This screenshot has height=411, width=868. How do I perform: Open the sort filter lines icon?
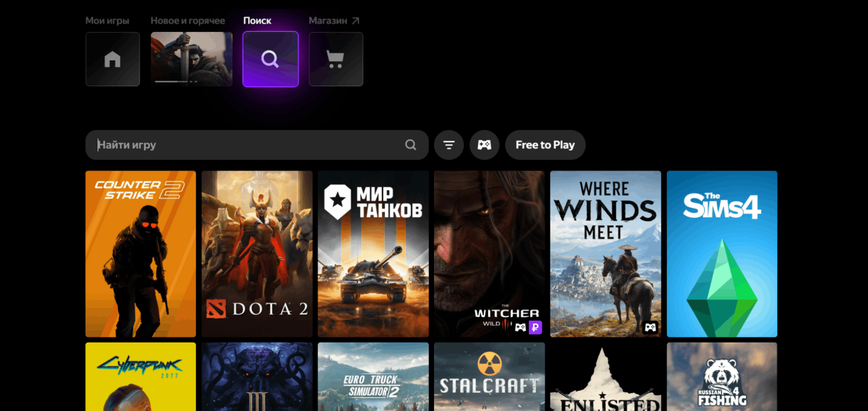pyautogui.click(x=449, y=145)
